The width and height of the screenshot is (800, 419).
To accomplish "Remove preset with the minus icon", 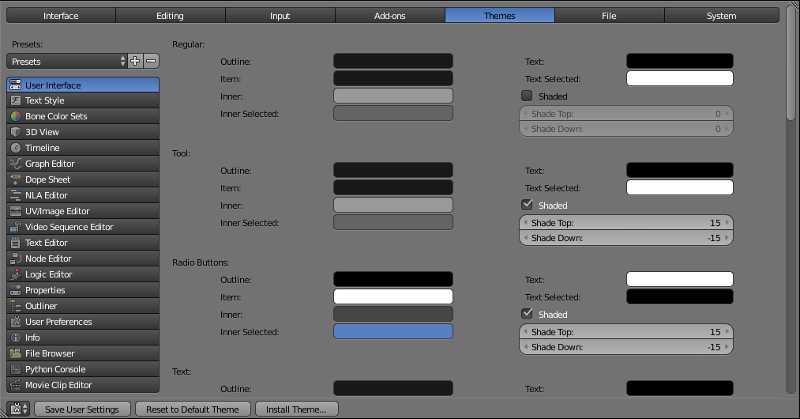I will tap(151, 61).
